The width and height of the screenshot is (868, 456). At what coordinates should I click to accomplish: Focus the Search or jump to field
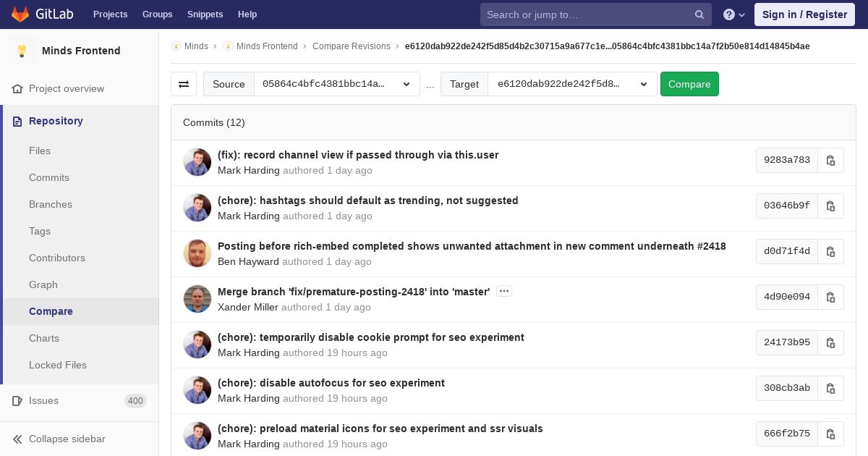click(586, 14)
